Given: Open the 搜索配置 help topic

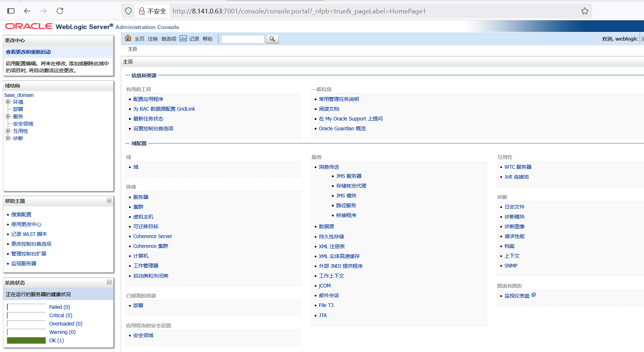Looking at the screenshot, I should [21, 214].
